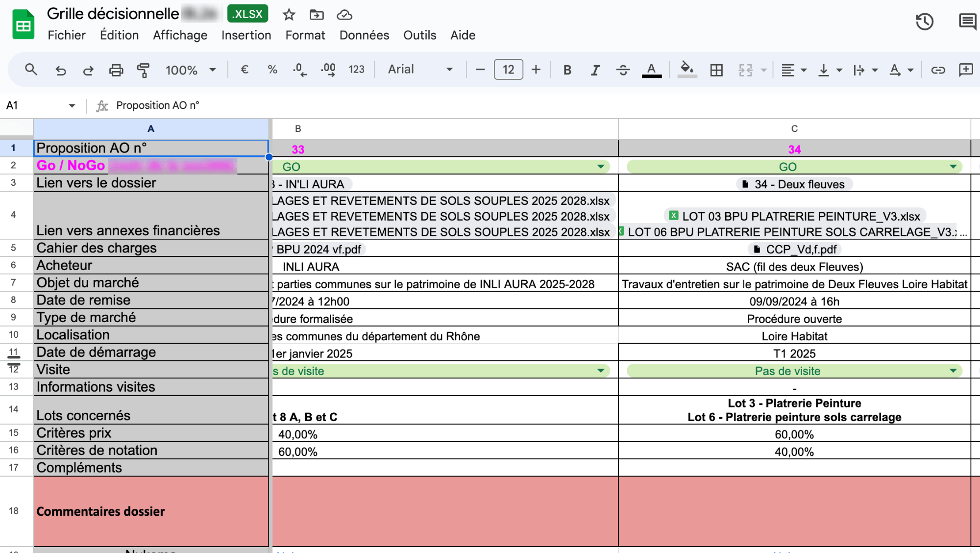Check the cloud save status icon
Image resolution: width=980 pixels, height=553 pixels.
344,15
